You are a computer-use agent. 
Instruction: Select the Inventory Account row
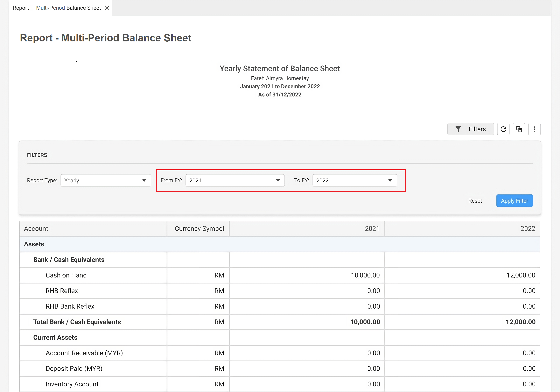tap(280, 384)
